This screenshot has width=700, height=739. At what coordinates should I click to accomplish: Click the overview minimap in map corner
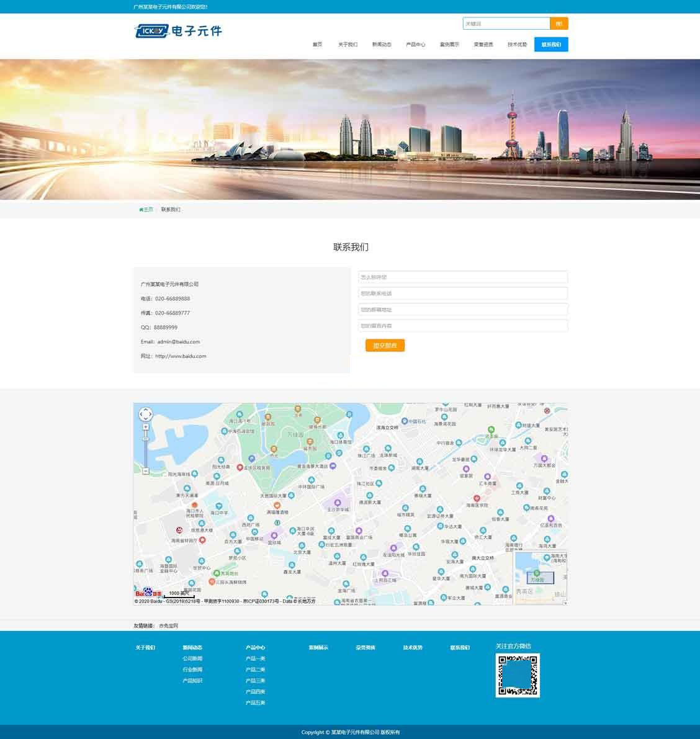tap(540, 577)
